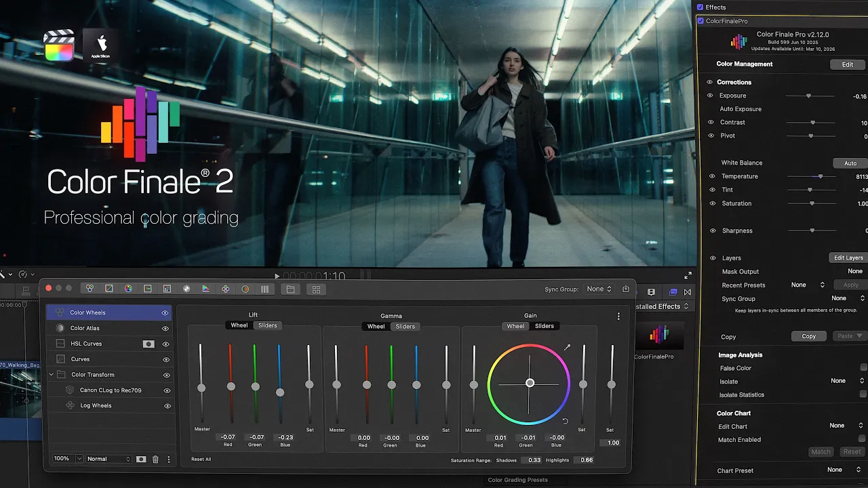This screenshot has width=868, height=488.
Task: Click the share/export icon beside Sync Group
Action: [625, 289]
